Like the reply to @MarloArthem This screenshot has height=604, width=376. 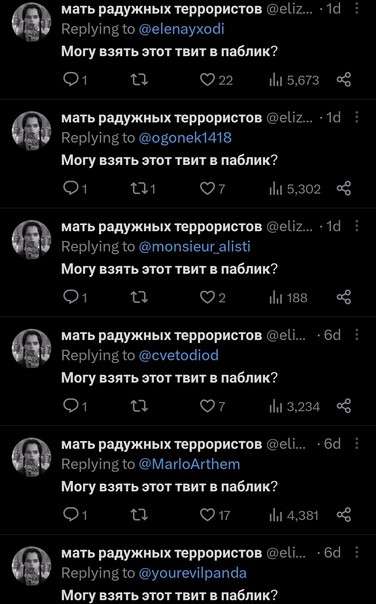[x=215, y=515]
